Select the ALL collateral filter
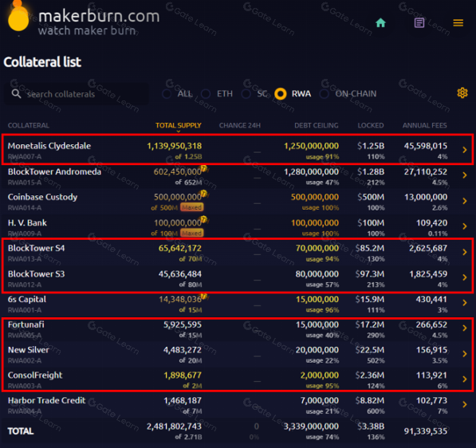 178,94
